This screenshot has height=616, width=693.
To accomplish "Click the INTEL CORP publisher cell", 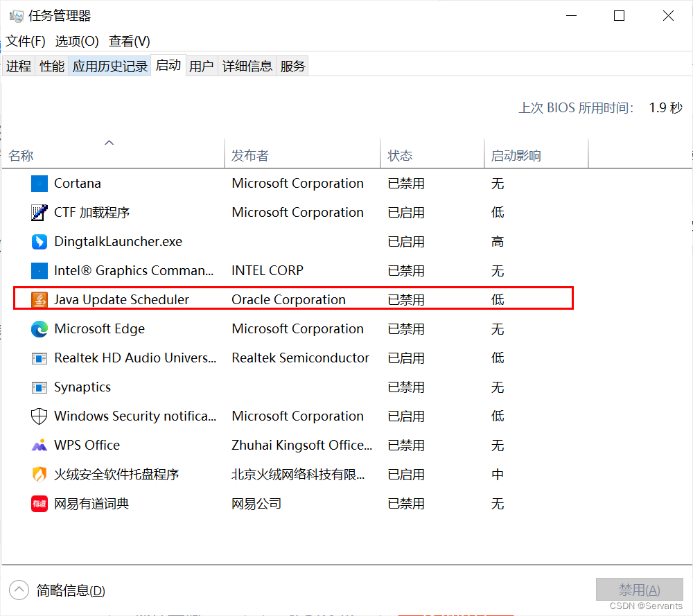I will (x=267, y=270).
